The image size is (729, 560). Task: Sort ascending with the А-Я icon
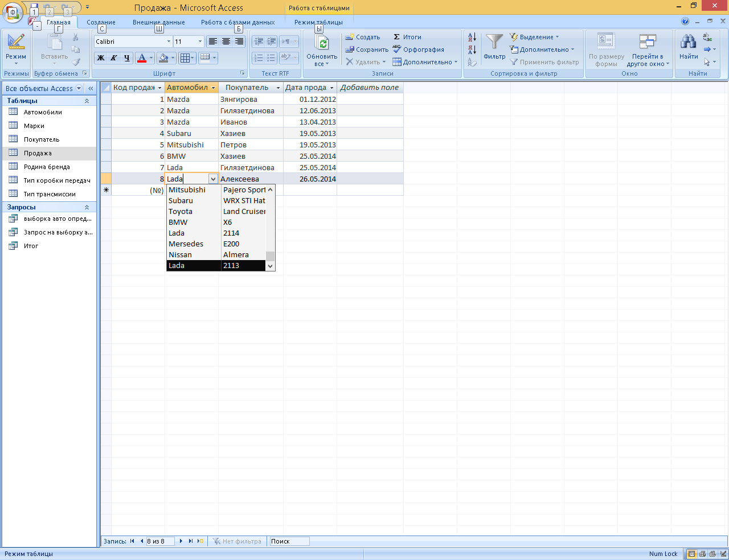472,37
